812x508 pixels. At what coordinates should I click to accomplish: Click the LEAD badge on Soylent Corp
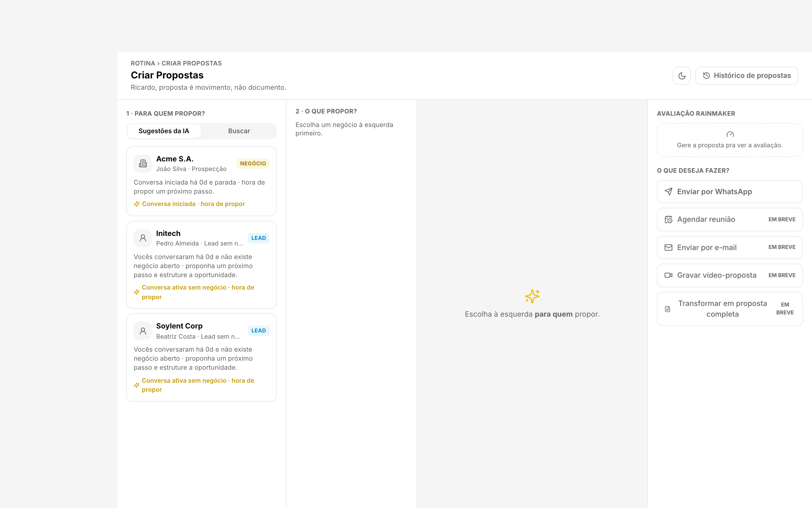[259, 330]
